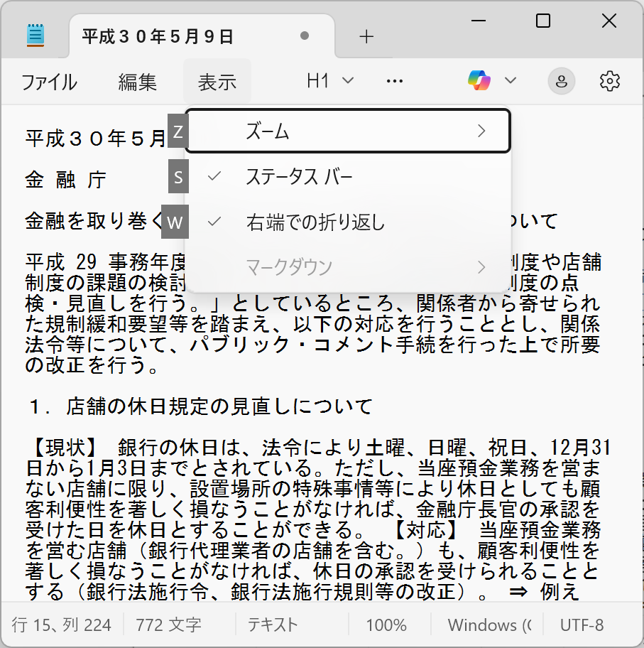Open the ファイル menu
This screenshot has height=648, width=644.
pos(49,82)
